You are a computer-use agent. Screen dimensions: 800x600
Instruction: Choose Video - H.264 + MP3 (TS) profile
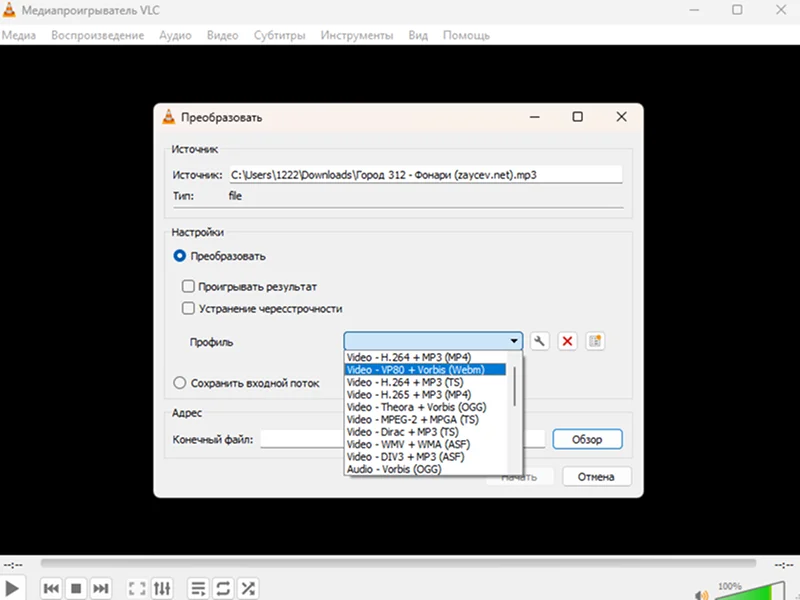click(x=426, y=382)
